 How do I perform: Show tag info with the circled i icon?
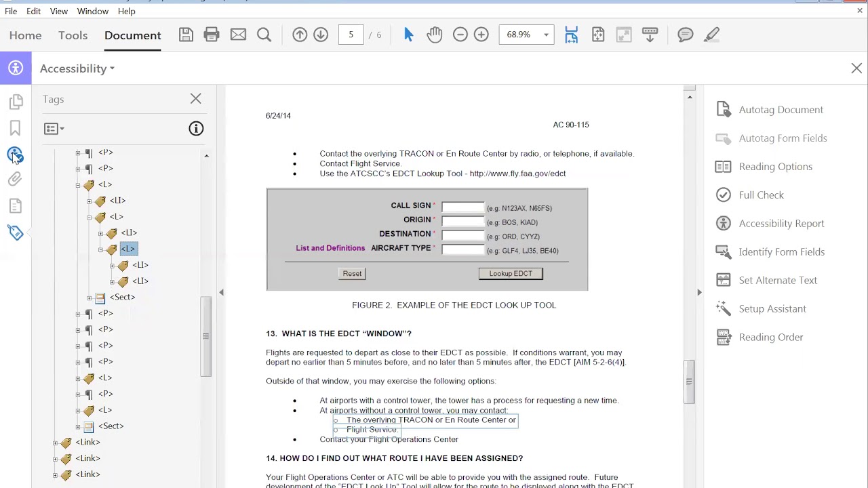point(196,129)
